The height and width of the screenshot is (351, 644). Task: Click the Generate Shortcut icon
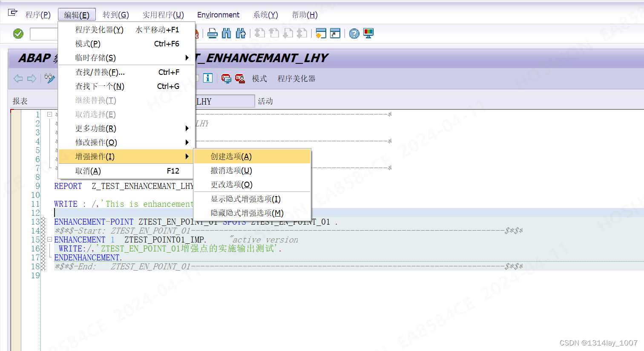[335, 33]
